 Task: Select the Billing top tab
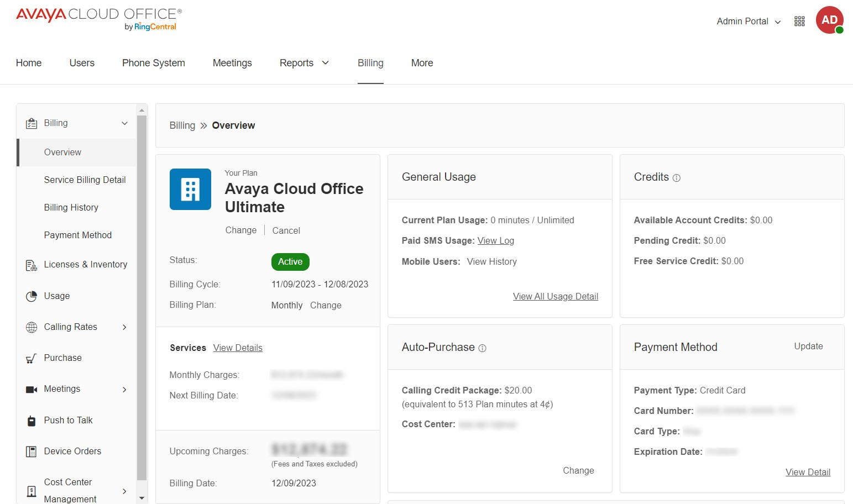coord(370,63)
